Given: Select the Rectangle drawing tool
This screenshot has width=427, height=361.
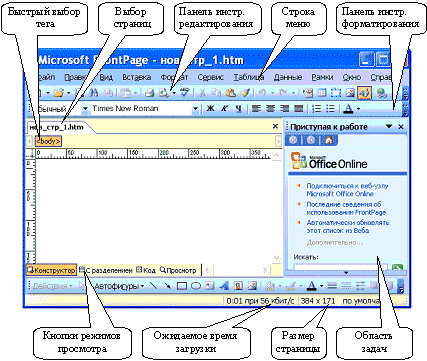Looking at the screenshot, I should (182, 286).
